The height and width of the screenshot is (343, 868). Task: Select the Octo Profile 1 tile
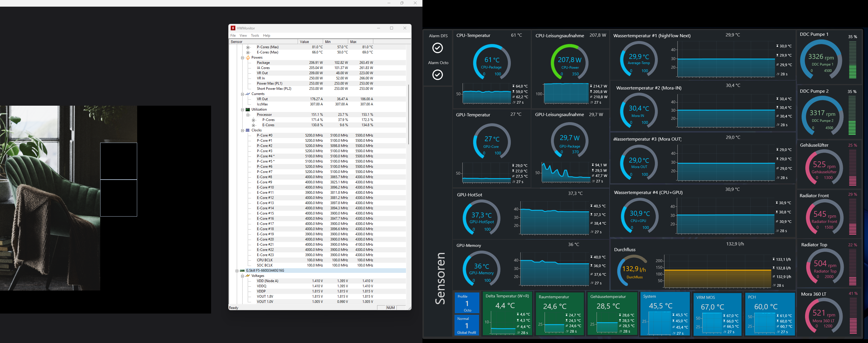[467, 303]
